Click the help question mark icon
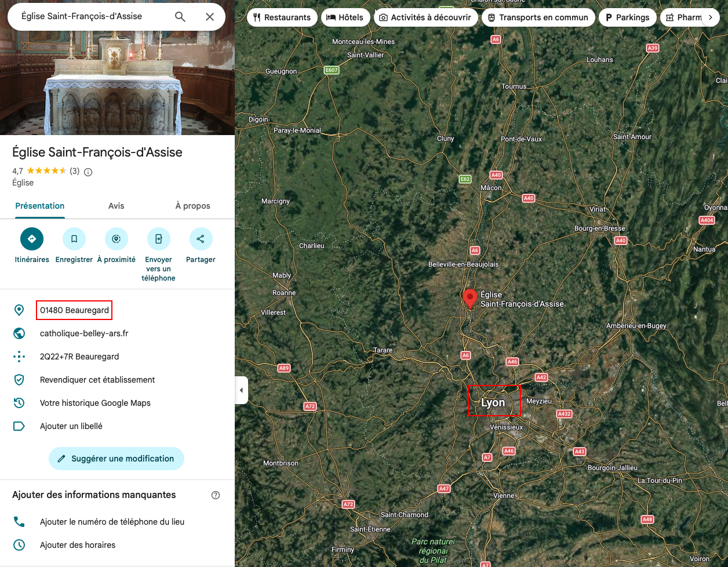 click(x=216, y=495)
